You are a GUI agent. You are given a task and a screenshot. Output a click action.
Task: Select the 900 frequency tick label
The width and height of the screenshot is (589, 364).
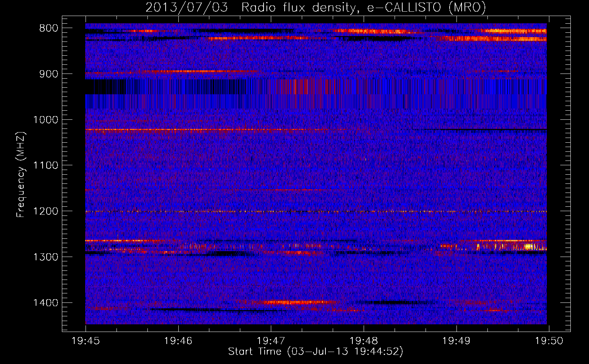coord(49,74)
